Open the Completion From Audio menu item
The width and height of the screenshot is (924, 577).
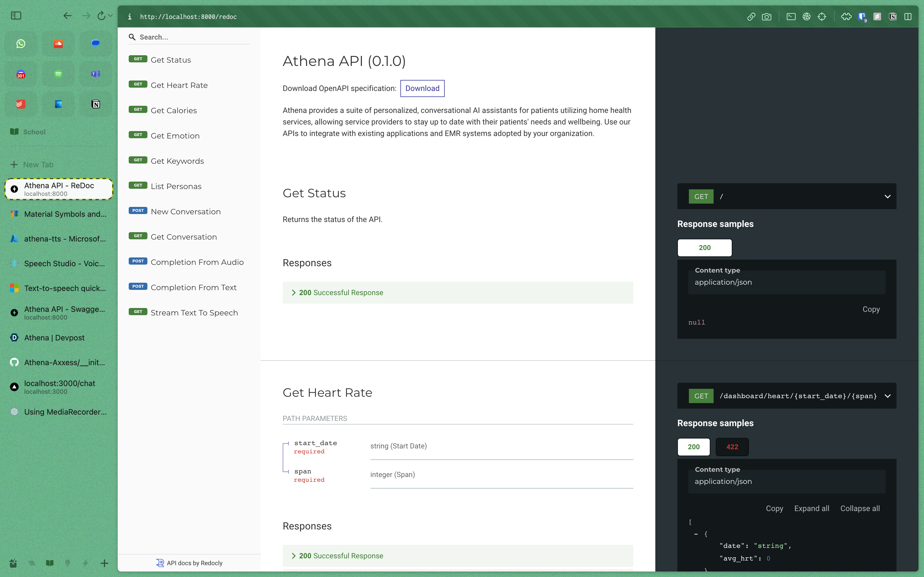click(197, 262)
